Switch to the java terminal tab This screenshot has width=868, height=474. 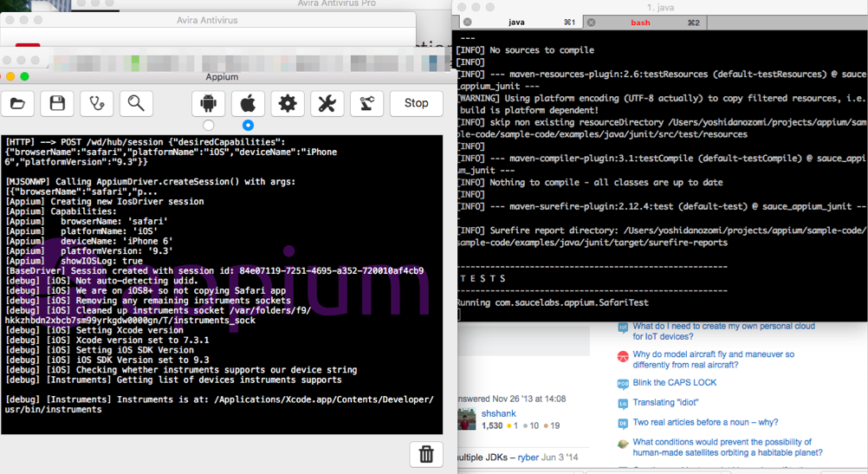point(516,23)
